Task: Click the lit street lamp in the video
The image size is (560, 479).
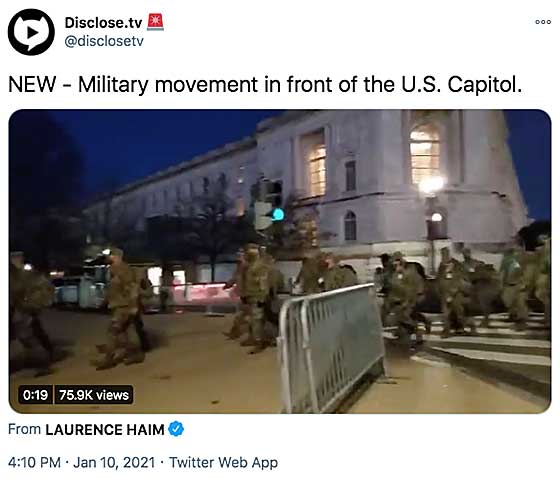Action: [431, 185]
